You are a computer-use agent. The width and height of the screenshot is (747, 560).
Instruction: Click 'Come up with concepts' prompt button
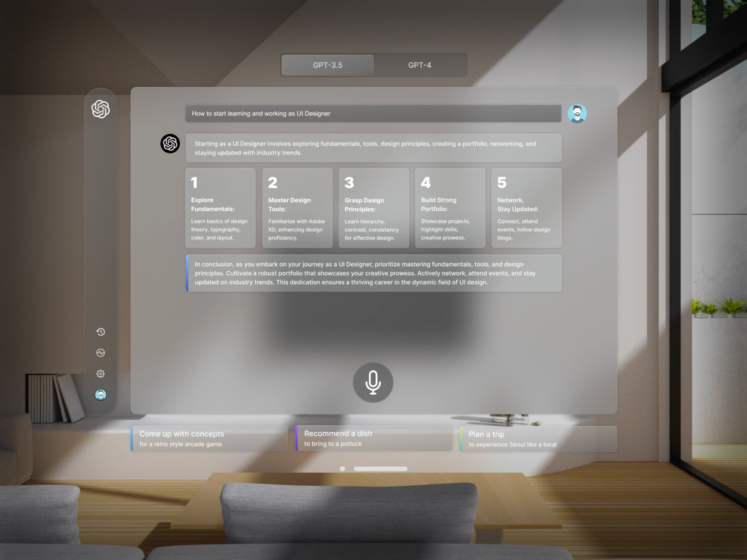pyautogui.click(x=205, y=438)
